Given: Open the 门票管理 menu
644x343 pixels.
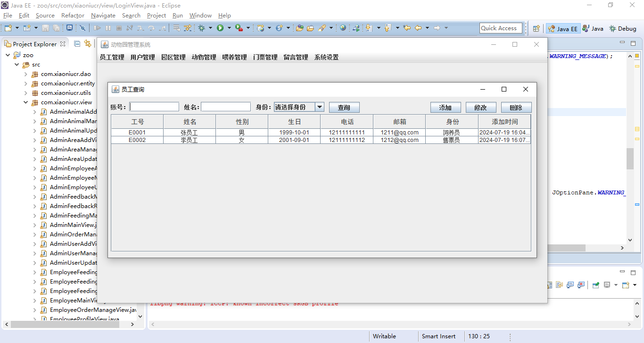Looking at the screenshot, I should tap(265, 58).
